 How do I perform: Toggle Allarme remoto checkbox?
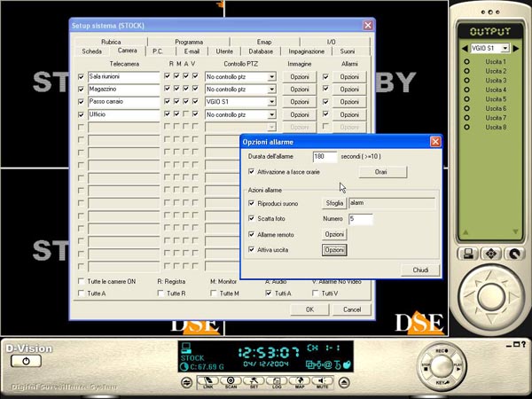251,234
